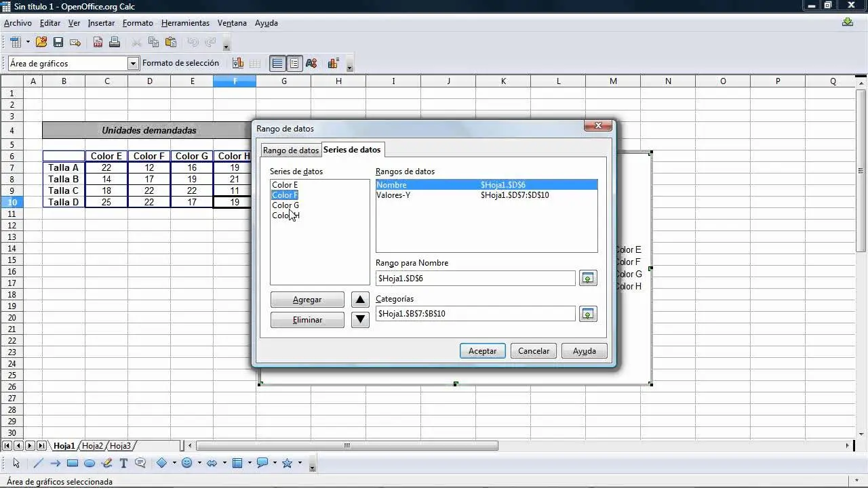The width and height of the screenshot is (868, 488).
Task: Click shrink icon beside Categorías field
Action: (x=588, y=313)
